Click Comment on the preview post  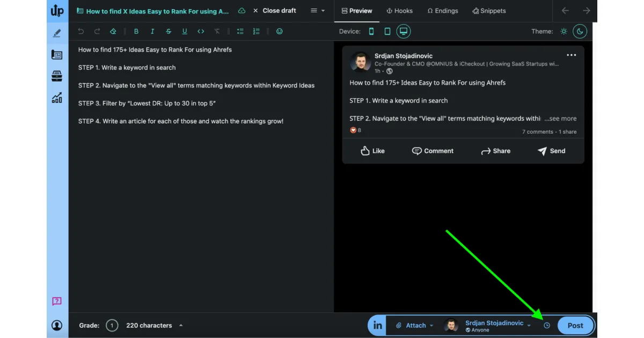click(433, 151)
